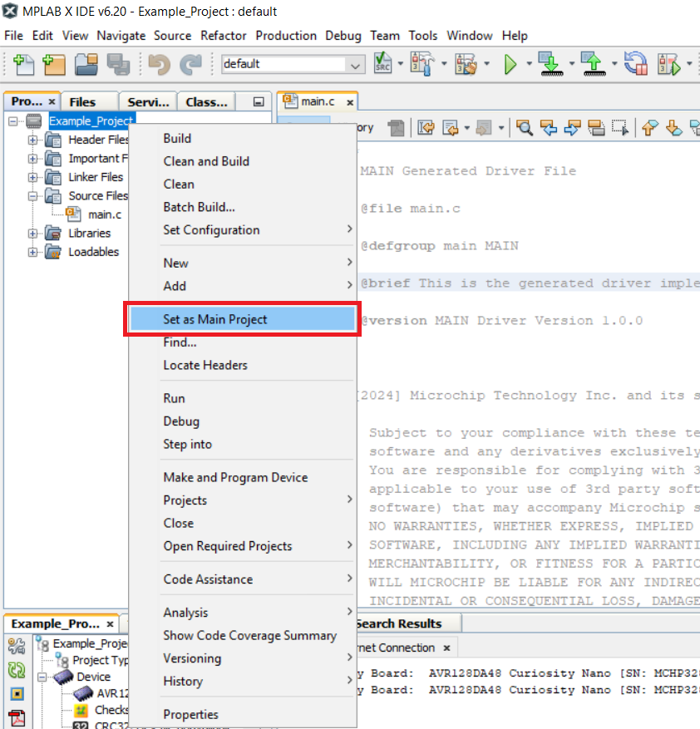
Task: Click the Clean and Build broom icon
Action: click(x=466, y=64)
